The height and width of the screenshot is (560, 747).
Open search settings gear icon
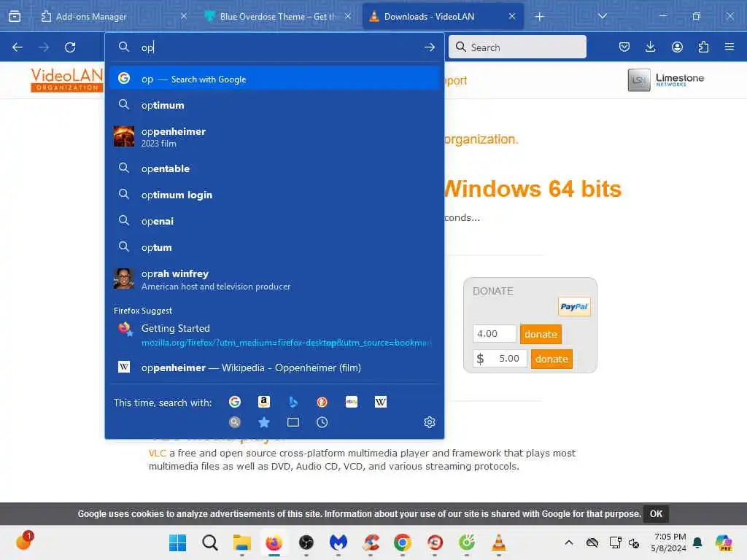[x=429, y=422]
